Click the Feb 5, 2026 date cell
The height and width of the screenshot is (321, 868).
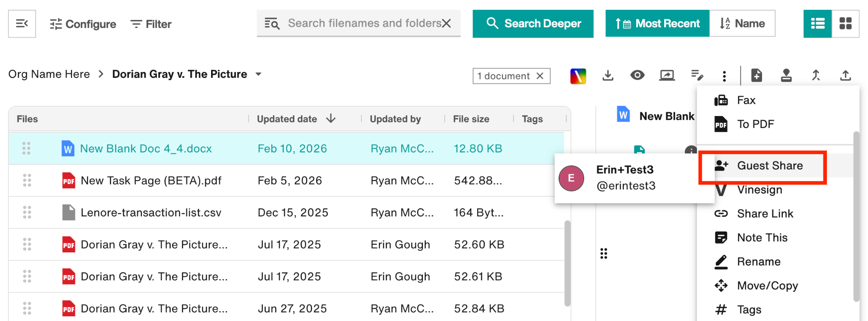pos(290,181)
